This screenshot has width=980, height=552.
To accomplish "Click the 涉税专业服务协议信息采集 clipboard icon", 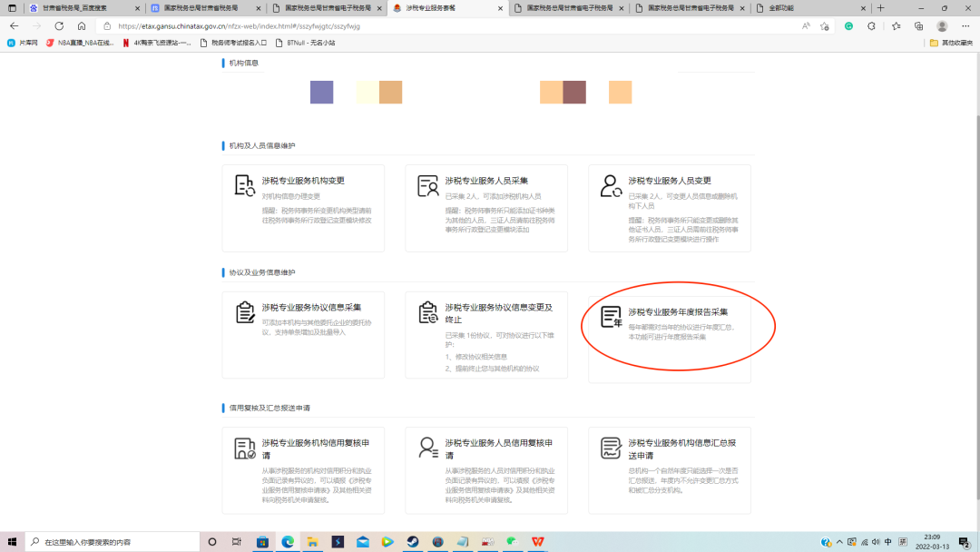I will 245,312.
